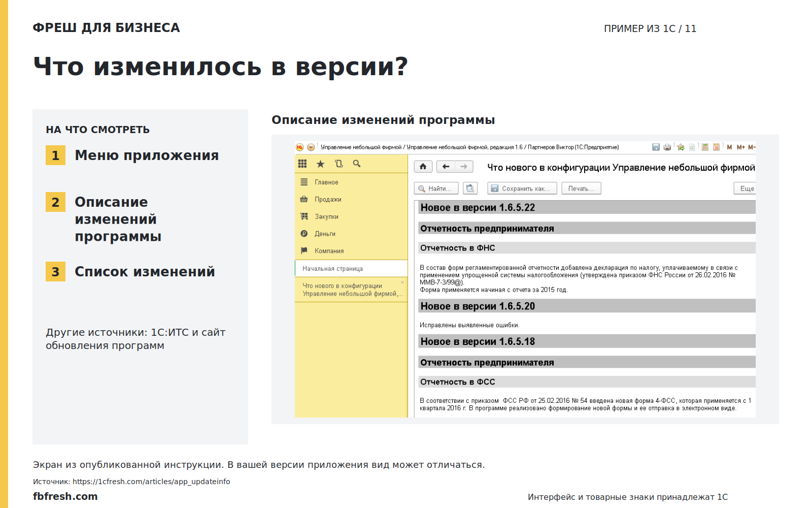Navigate back with left arrow
The width and height of the screenshot is (812, 508).
(x=446, y=167)
